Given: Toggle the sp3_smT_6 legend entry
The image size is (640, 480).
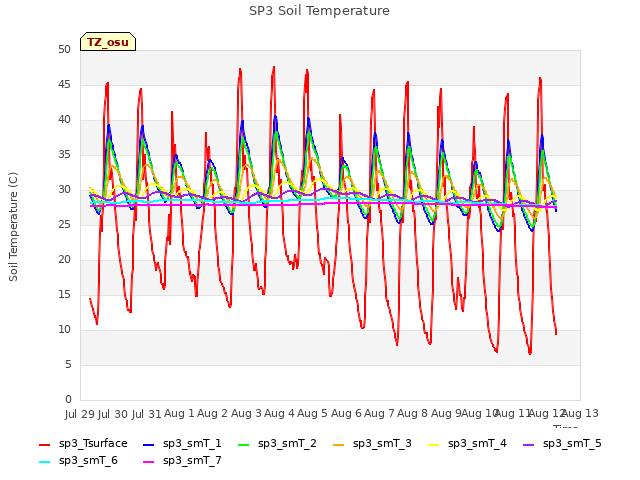Looking at the screenshot, I should click(x=78, y=460).
